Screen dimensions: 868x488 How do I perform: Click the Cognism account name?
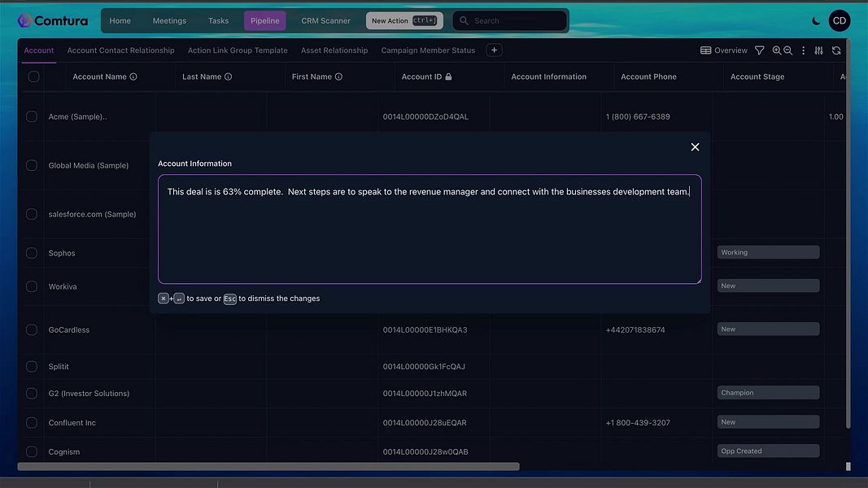(64, 452)
